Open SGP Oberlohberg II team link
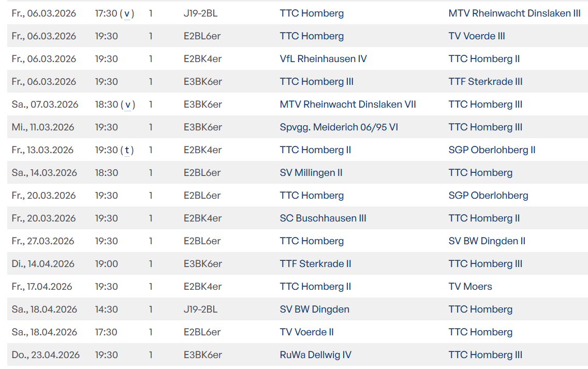This screenshot has height=369, width=588. coord(492,150)
